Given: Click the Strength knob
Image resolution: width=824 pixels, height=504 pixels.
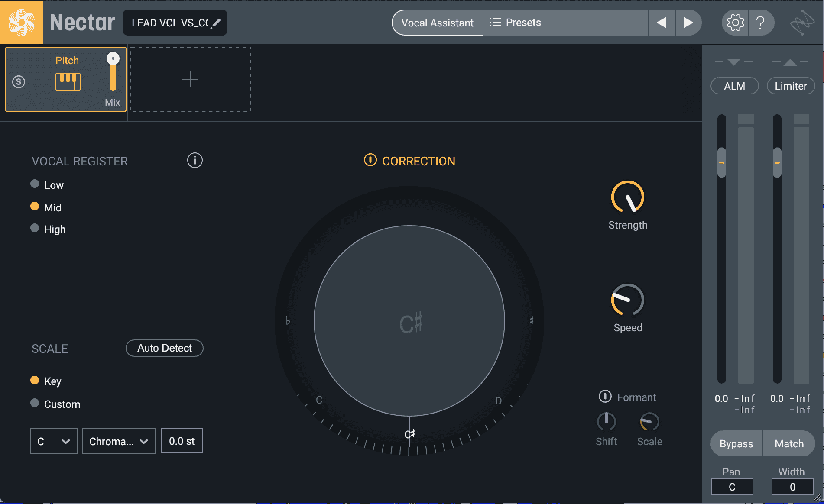Looking at the screenshot, I should click(x=628, y=197).
